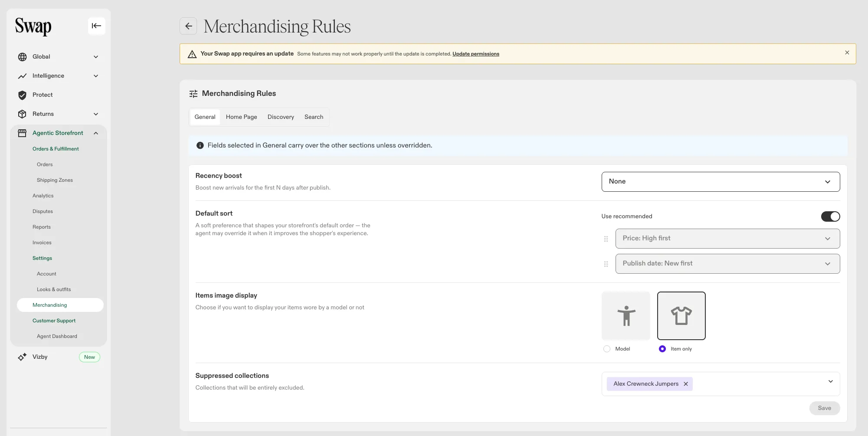This screenshot has width=868, height=436.
Task: Expand the Suppressed collections dropdown arrow
Action: tap(831, 382)
